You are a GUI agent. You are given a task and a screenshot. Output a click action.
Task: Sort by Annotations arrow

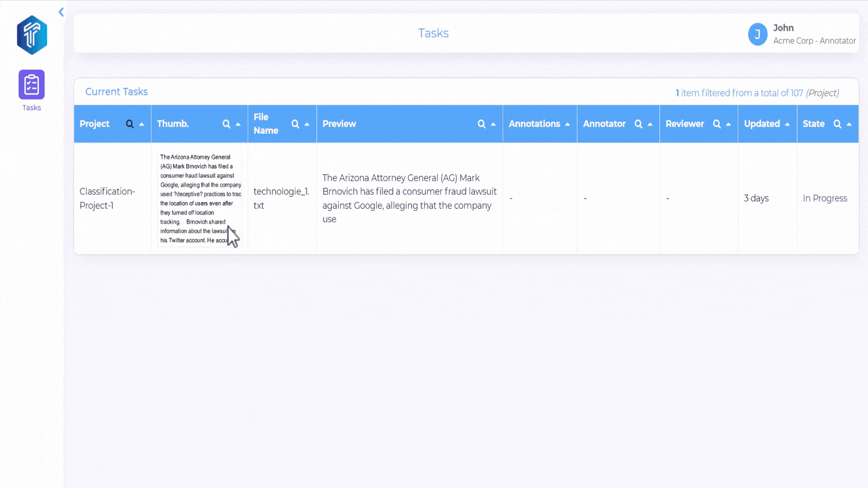[x=567, y=124]
